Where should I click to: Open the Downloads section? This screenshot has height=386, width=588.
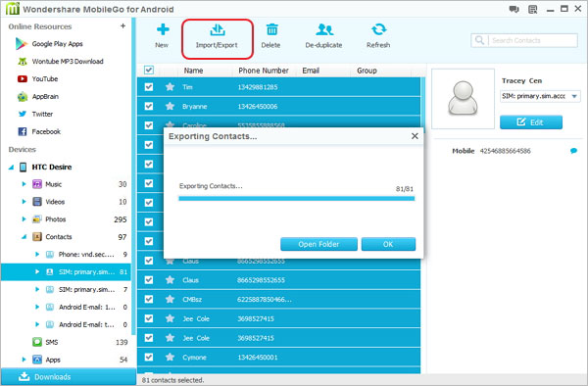coord(68,376)
